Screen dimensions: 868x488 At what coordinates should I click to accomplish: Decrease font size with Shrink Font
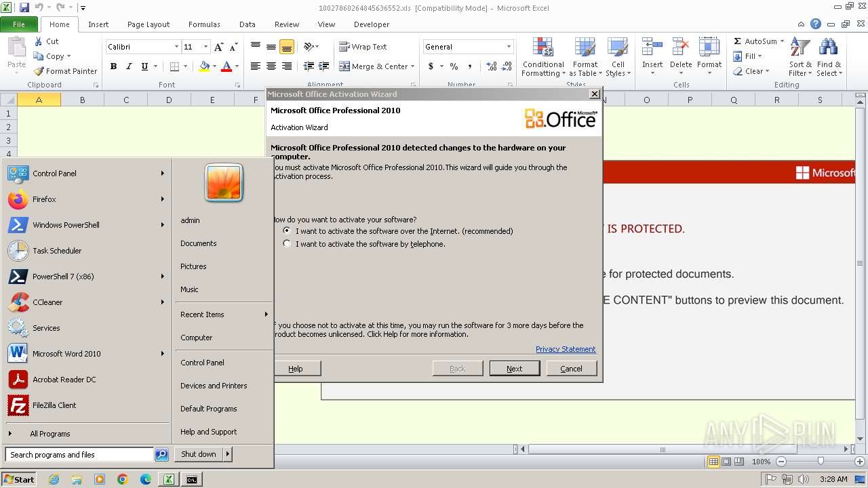[x=233, y=47]
